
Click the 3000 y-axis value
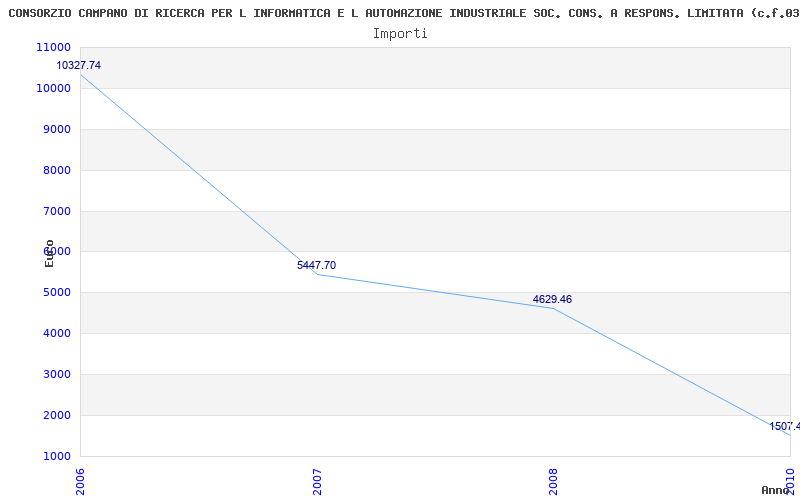coord(55,374)
